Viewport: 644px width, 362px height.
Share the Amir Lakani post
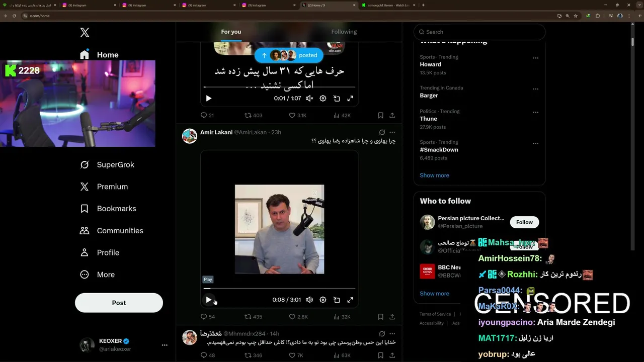(392, 317)
